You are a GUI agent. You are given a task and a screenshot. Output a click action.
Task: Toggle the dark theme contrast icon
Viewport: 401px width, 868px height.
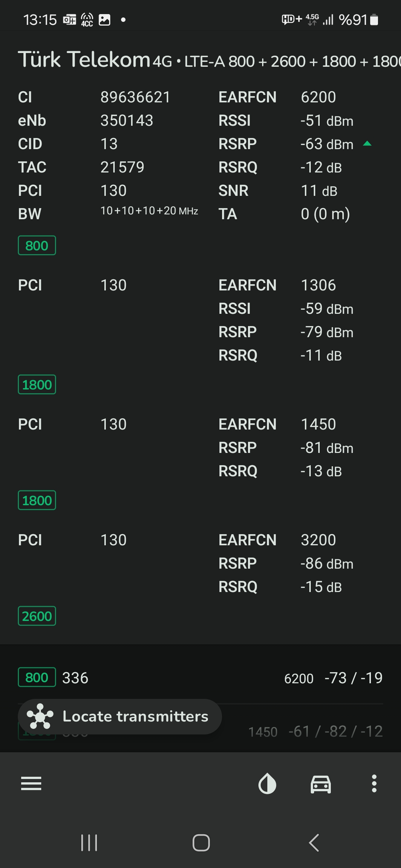pos(267,783)
